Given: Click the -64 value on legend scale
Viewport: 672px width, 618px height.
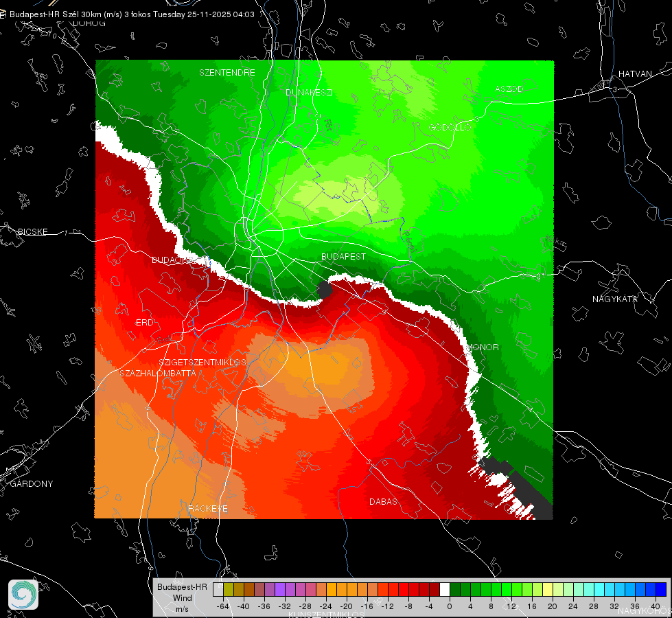Looking at the screenshot, I should click(x=222, y=606).
